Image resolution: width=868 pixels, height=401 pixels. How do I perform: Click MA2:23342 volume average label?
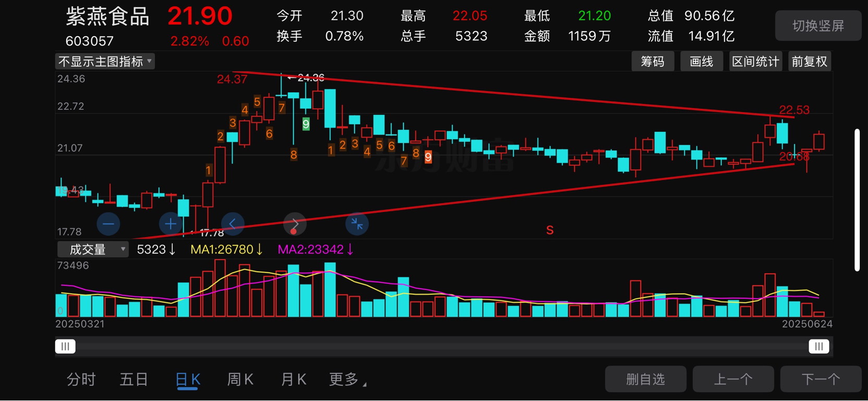(x=315, y=249)
